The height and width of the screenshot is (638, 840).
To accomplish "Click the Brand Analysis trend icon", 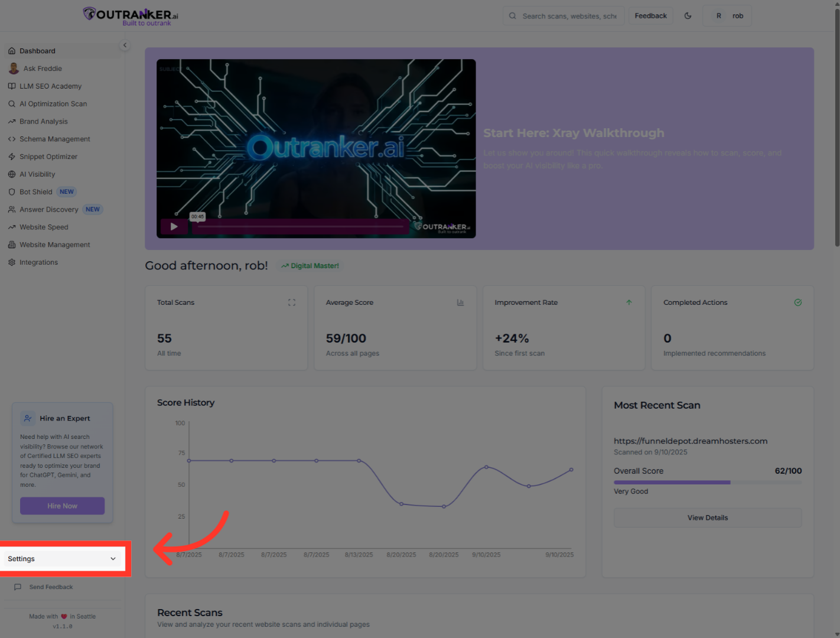I will [12, 122].
